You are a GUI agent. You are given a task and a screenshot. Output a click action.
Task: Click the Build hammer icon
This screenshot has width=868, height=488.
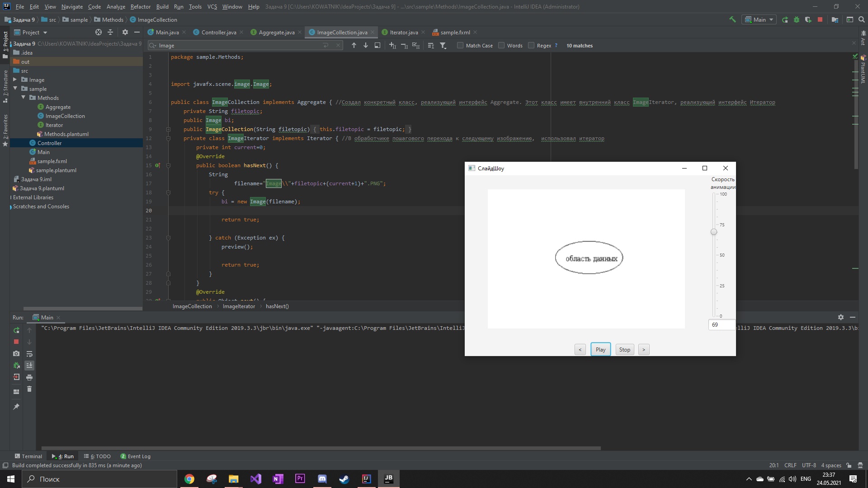pos(732,20)
